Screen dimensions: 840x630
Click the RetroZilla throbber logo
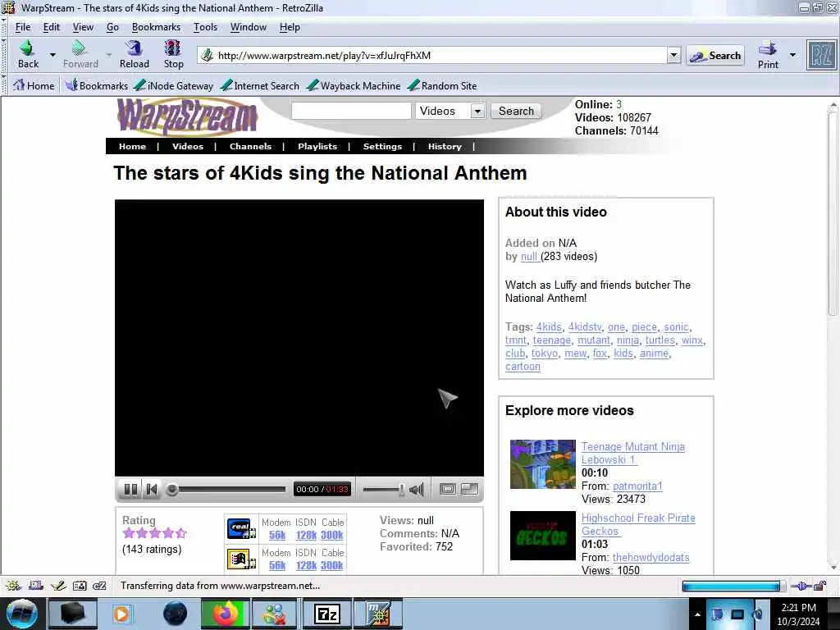click(x=821, y=55)
